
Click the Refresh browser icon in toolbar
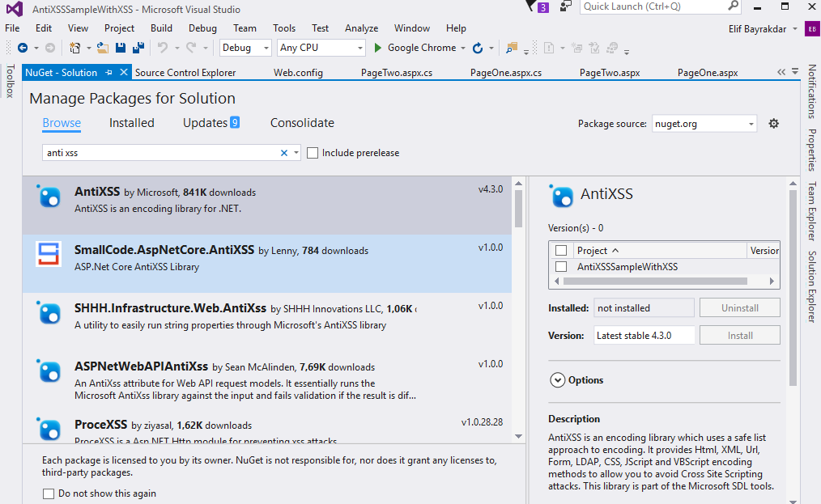click(478, 49)
